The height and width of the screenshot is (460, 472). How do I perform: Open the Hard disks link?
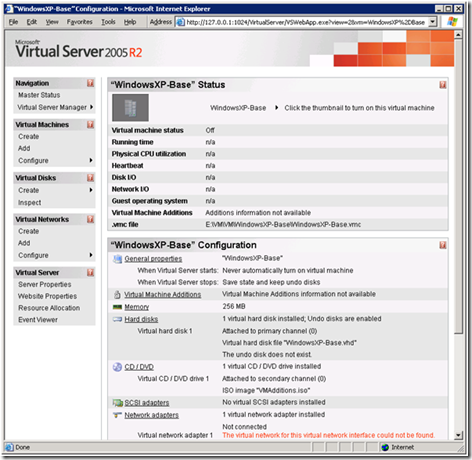pos(141,319)
